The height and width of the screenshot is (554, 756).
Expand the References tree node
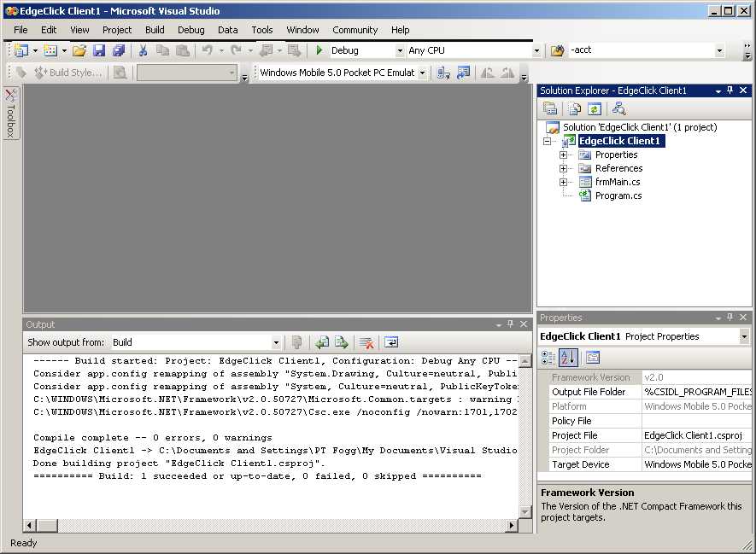pos(563,169)
